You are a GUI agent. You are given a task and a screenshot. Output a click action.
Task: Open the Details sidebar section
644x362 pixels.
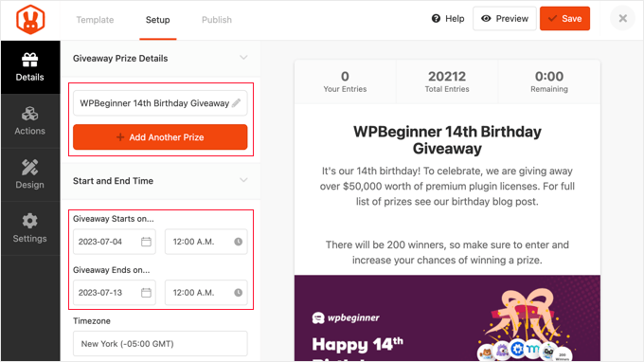click(x=30, y=67)
